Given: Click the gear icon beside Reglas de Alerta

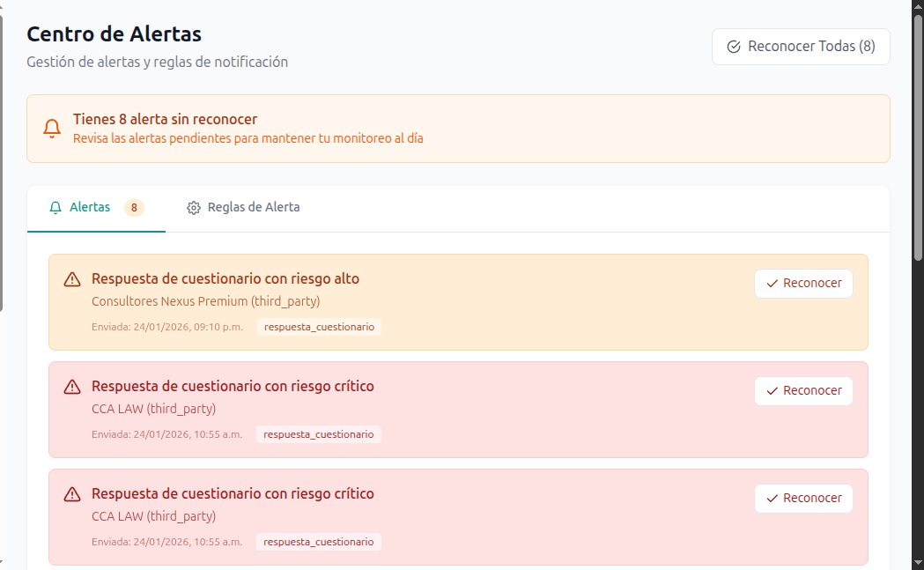Looking at the screenshot, I should (x=194, y=207).
